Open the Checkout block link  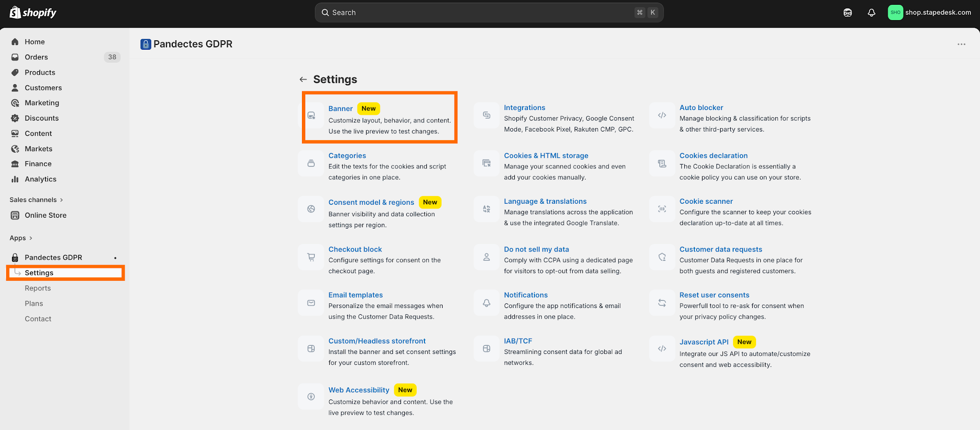point(355,249)
